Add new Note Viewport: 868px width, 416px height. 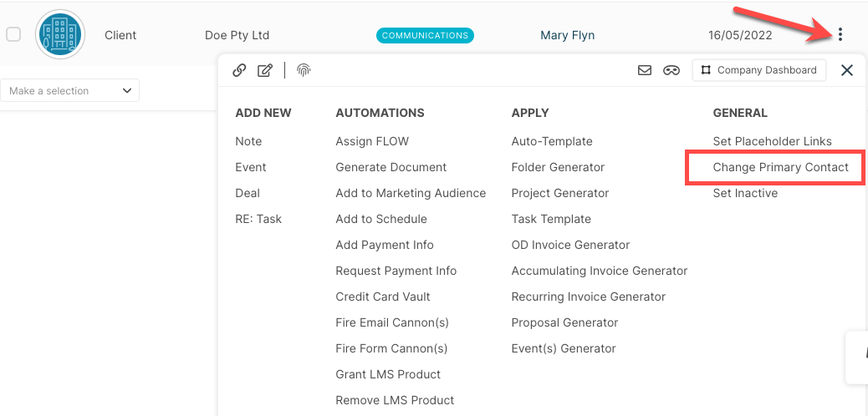point(248,141)
